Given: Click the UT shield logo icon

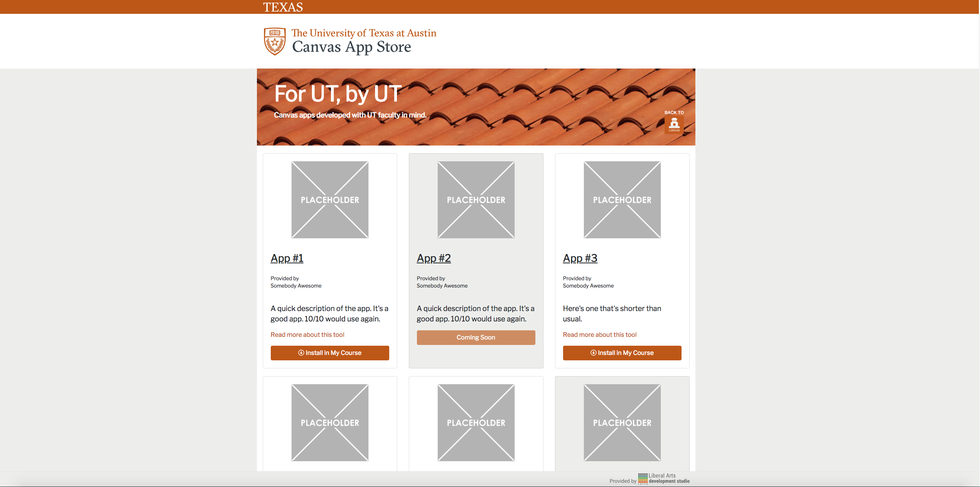Looking at the screenshot, I should click(275, 41).
